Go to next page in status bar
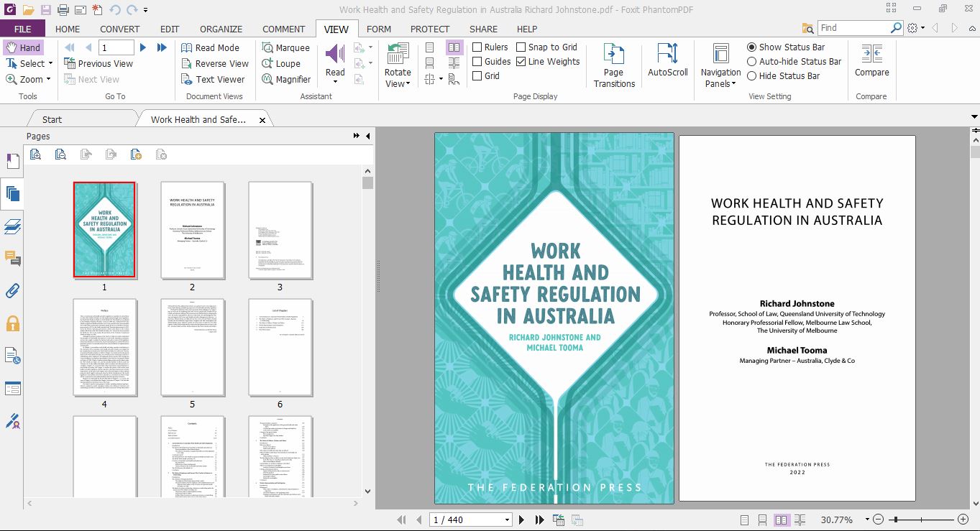 click(522, 520)
